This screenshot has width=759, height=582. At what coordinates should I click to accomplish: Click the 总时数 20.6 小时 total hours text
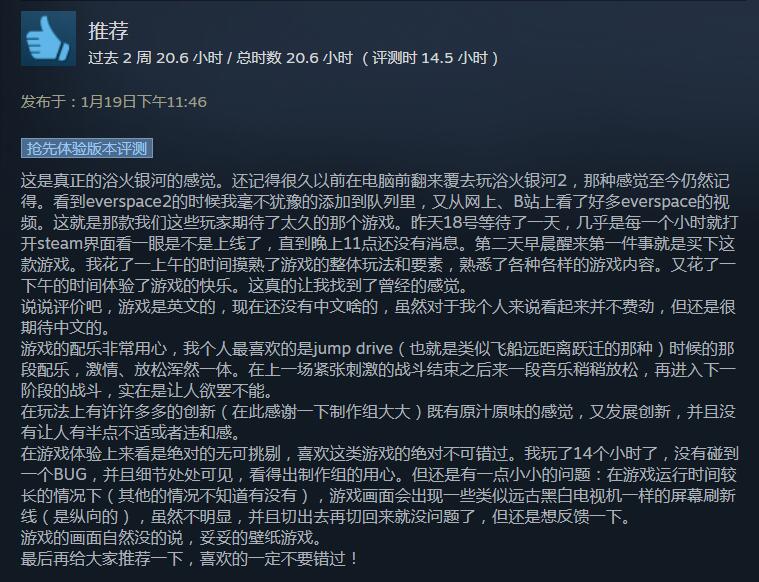click(x=294, y=58)
